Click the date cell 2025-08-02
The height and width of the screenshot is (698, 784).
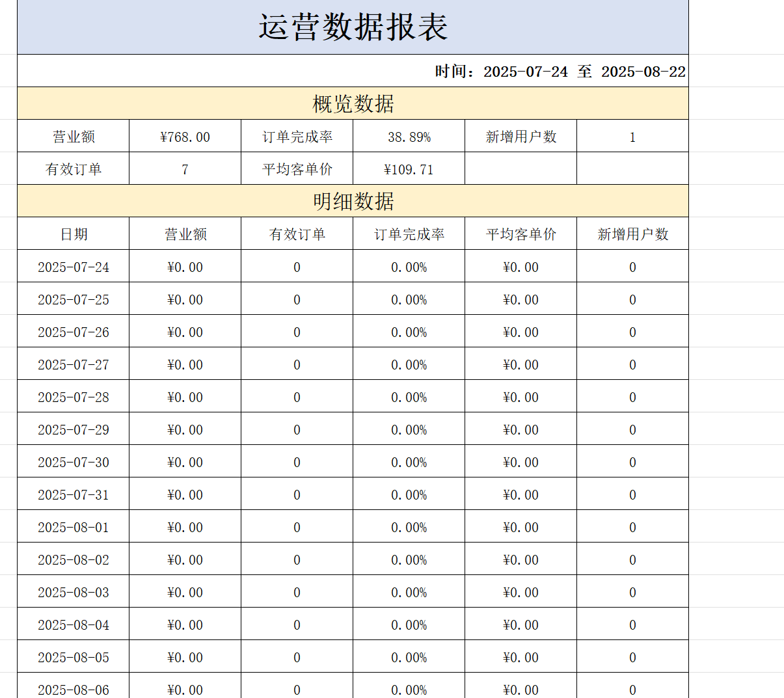click(x=74, y=559)
